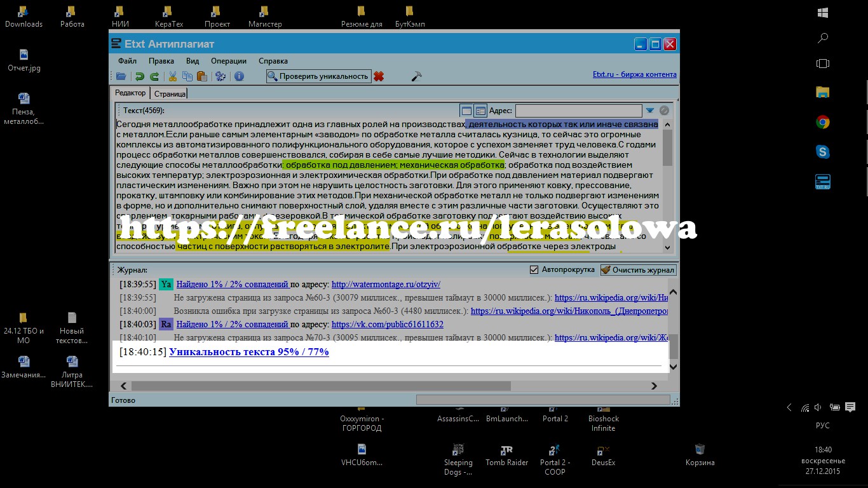Click the journal scroll-left arrow
Viewport: 868px width, 488px height.
124,386
